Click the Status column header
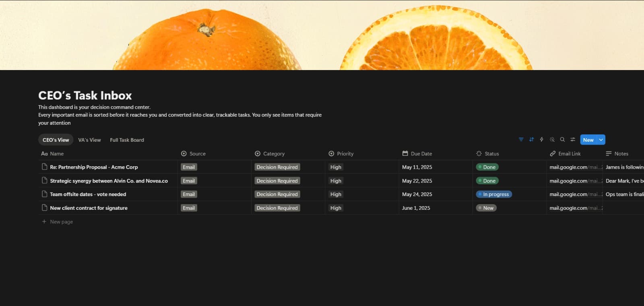The image size is (644, 306). pyautogui.click(x=509, y=153)
